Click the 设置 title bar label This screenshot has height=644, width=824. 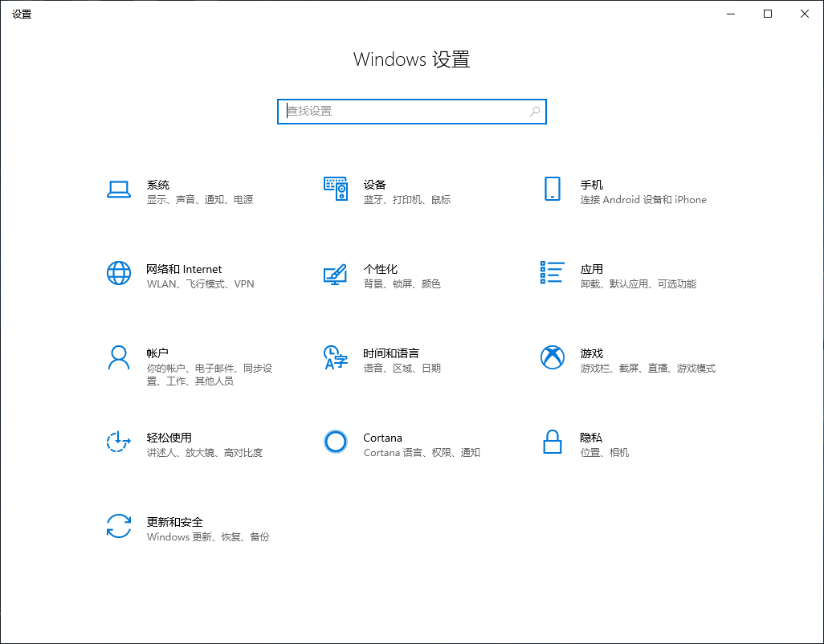22,14
